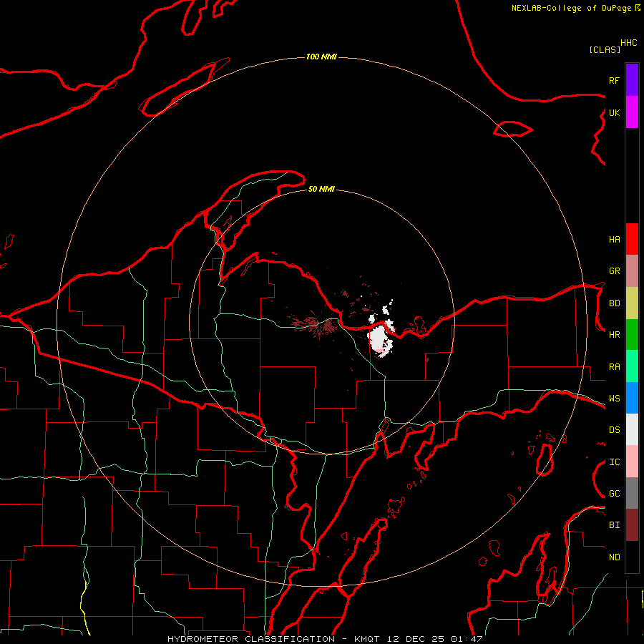Click the HA legend label

pyautogui.click(x=614, y=240)
